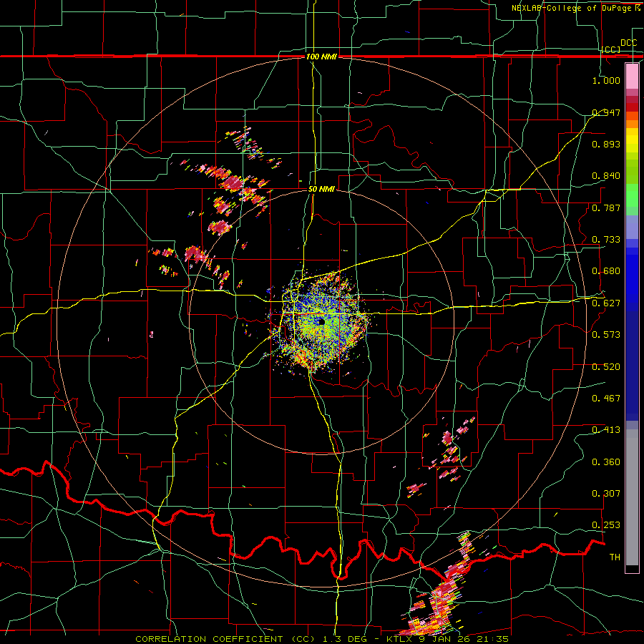Select the 100 NMI range ring label
Screen dimensions: 644x644
click(x=321, y=57)
